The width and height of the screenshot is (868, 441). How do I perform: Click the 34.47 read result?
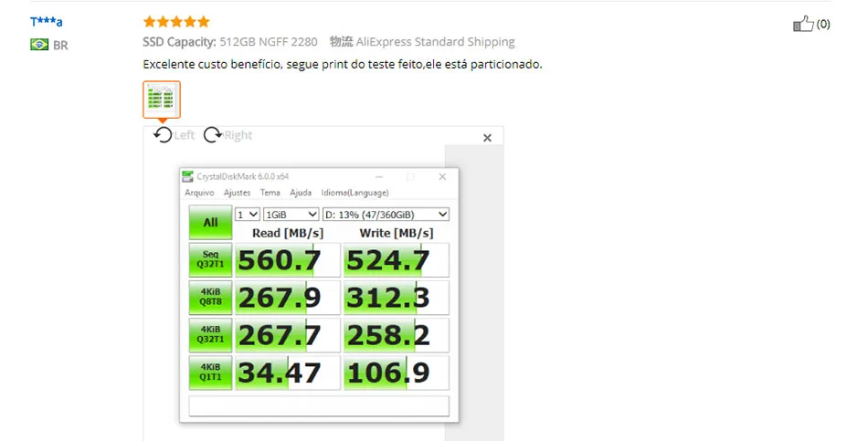point(287,373)
